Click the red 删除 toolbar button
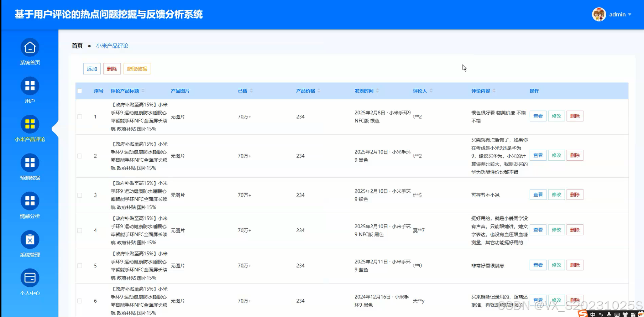This screenshot has width=644, height=317. tap(112, 69)
